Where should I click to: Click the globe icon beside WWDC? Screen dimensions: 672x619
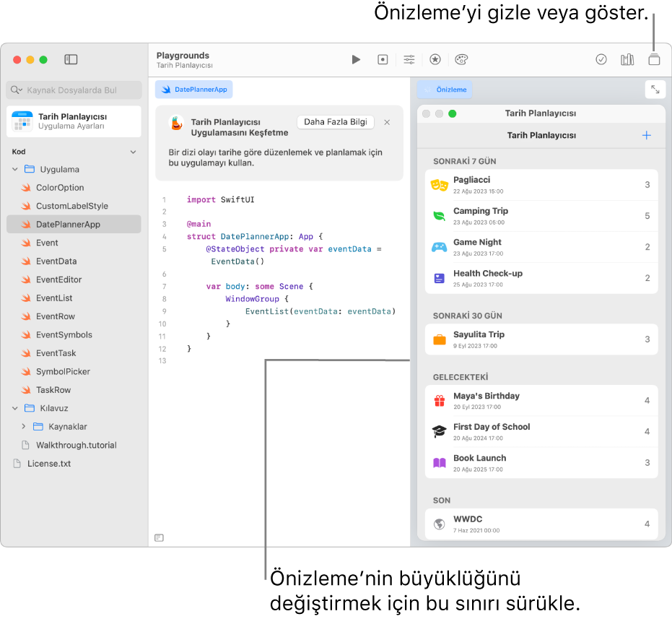pos(440,524)
